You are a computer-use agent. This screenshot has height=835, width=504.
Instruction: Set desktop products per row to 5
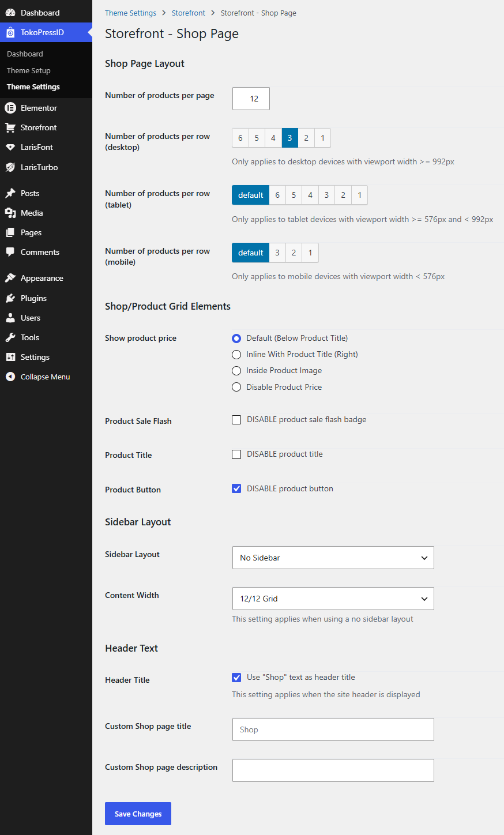pyautogui.click(x=257, y=138)
